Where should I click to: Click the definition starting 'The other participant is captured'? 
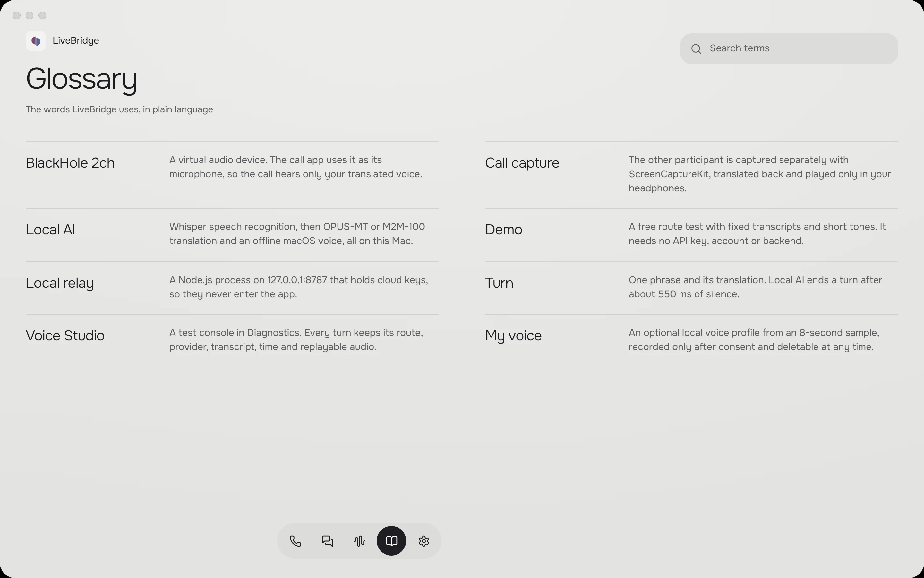click(759, 174)
